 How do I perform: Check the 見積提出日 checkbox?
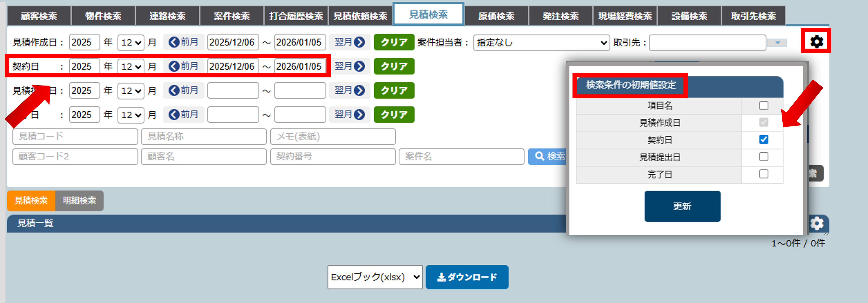tap(763, 157)
